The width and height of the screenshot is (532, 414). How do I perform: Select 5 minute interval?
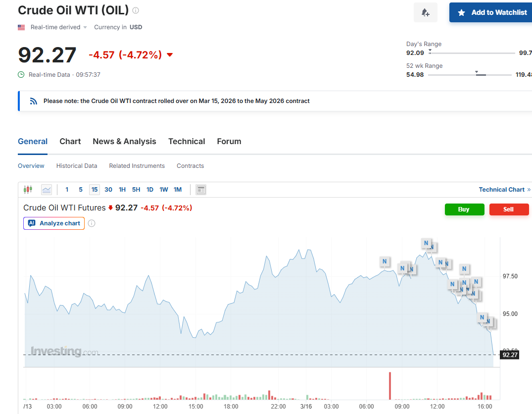81,190
